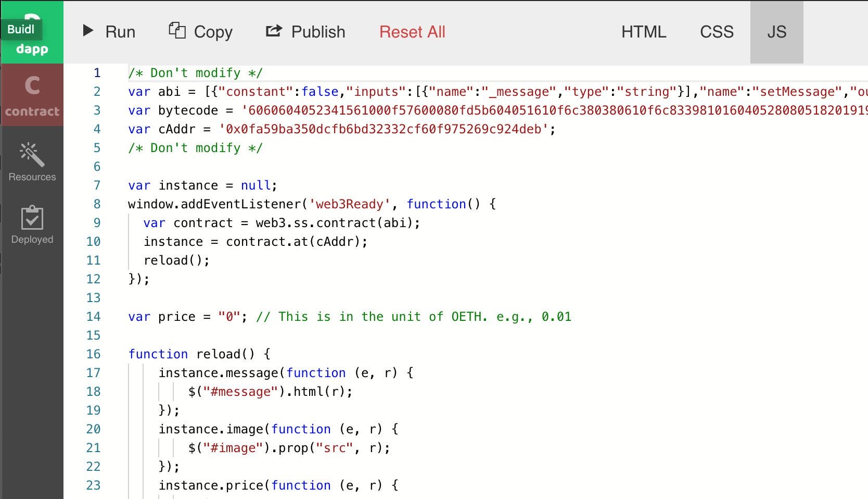Open Resources magic wand icon

pos(32,154)
